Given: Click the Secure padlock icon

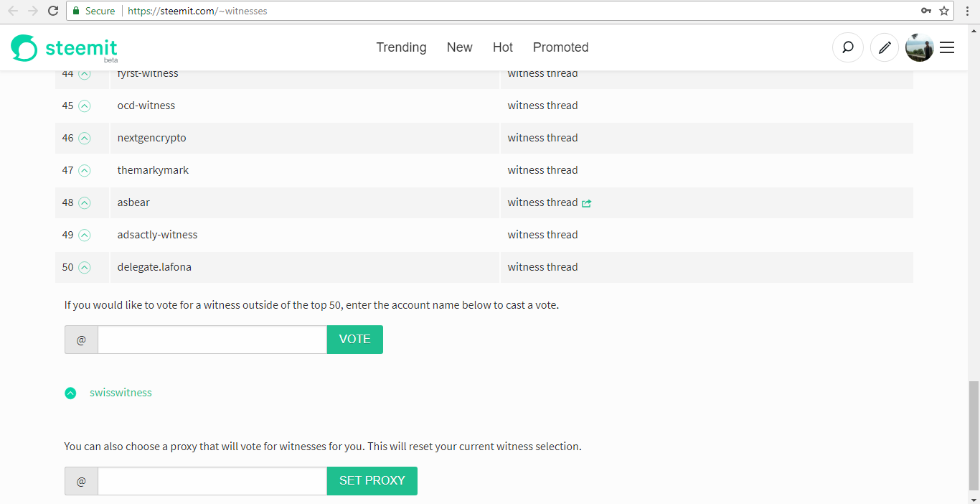Looking at the screenshot, I should tap(76, 11).
